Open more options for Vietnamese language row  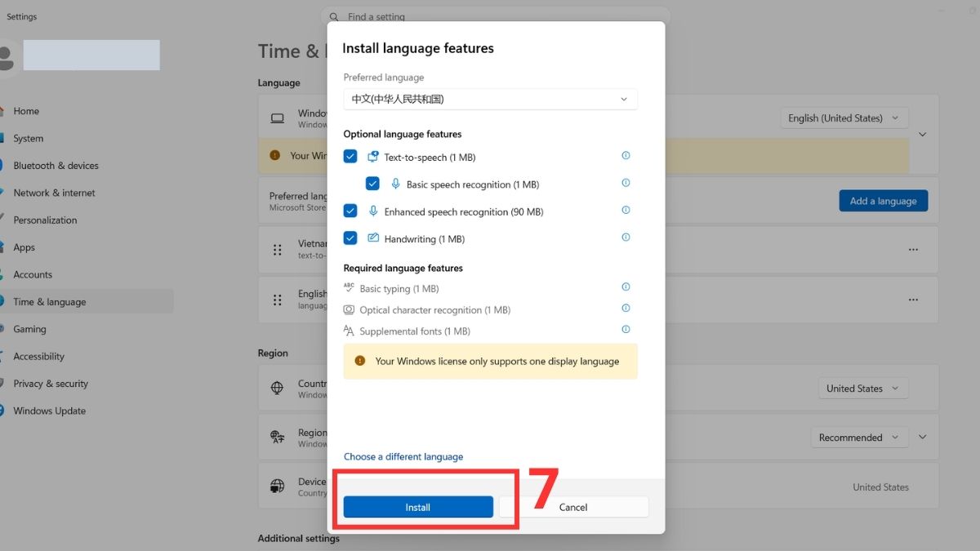913,250
